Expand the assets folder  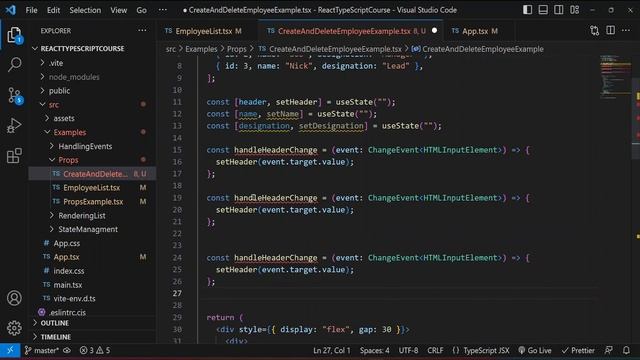click(64, 118)
